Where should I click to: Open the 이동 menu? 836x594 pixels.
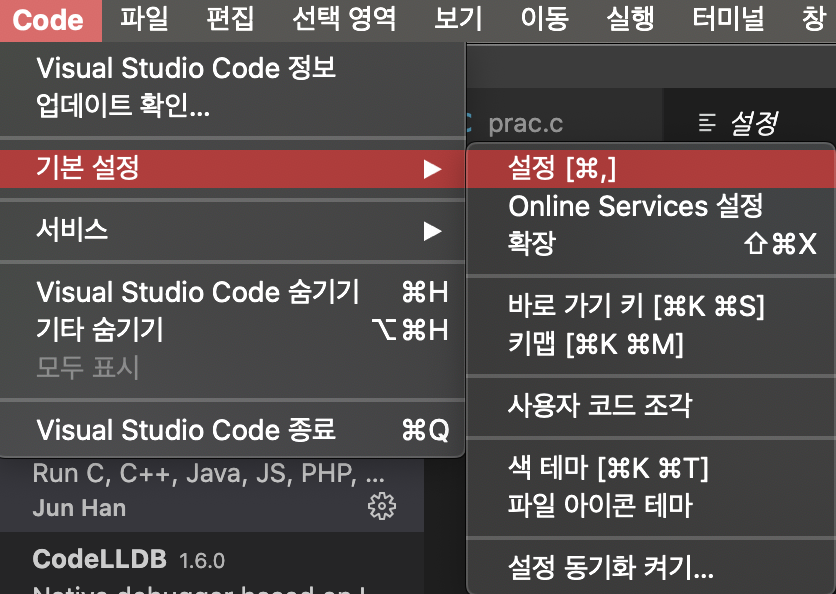[x=544, y=19]
